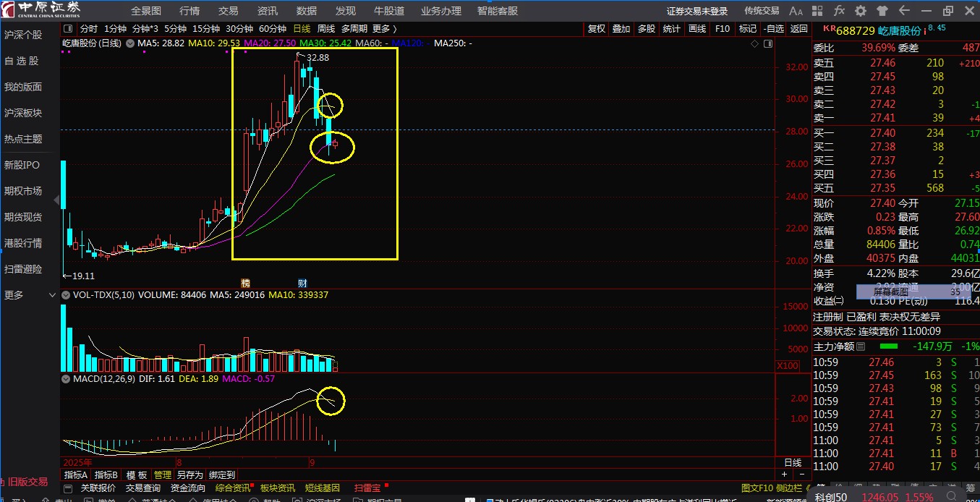
Task: Open 沪深个股 in the sidebar
Action: (x=23, y=35)
